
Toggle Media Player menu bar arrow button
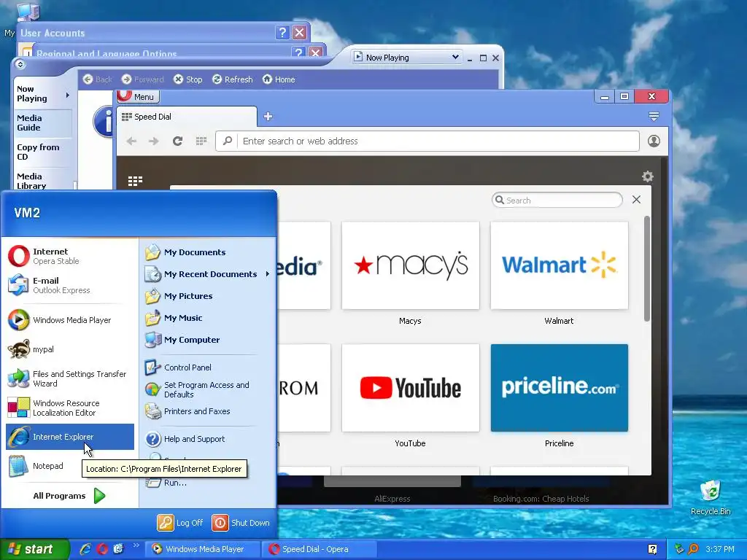point(20,64)
